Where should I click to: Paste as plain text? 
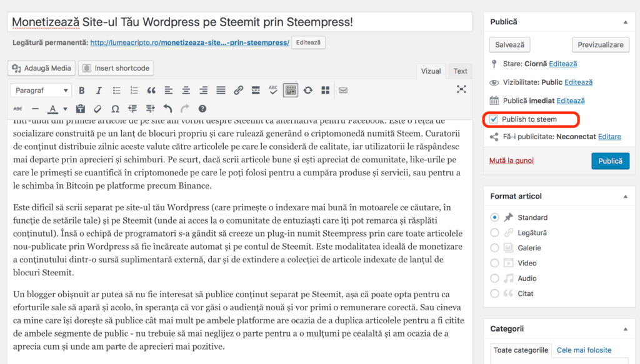81,109
